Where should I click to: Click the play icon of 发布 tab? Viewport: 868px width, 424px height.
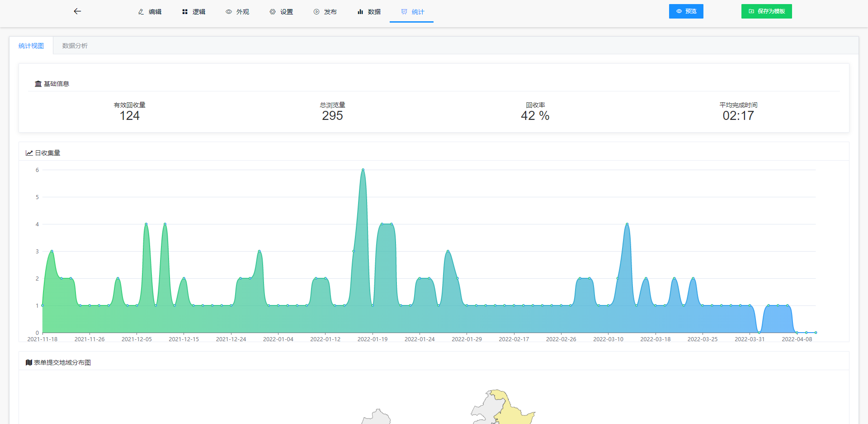tap(316, 12)
